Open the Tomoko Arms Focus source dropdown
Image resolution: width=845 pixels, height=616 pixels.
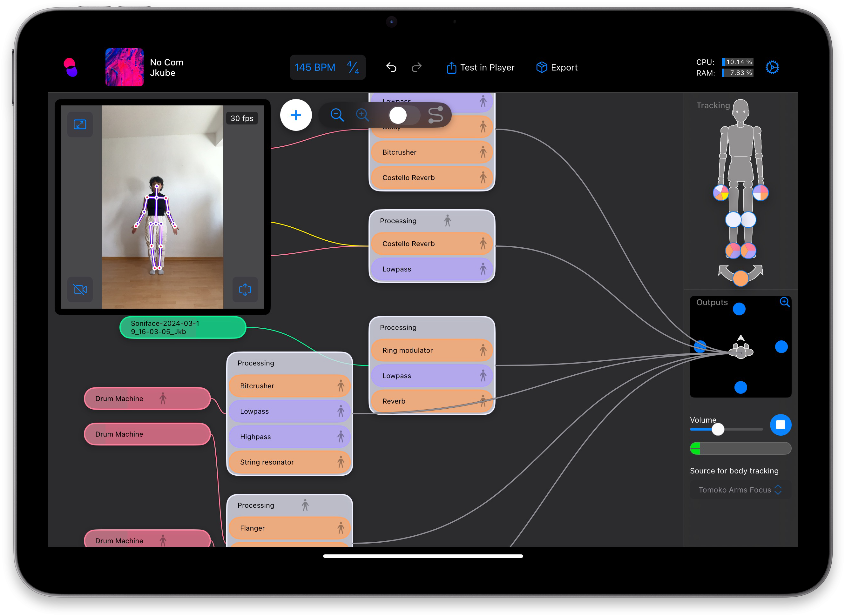pos(739,490)
